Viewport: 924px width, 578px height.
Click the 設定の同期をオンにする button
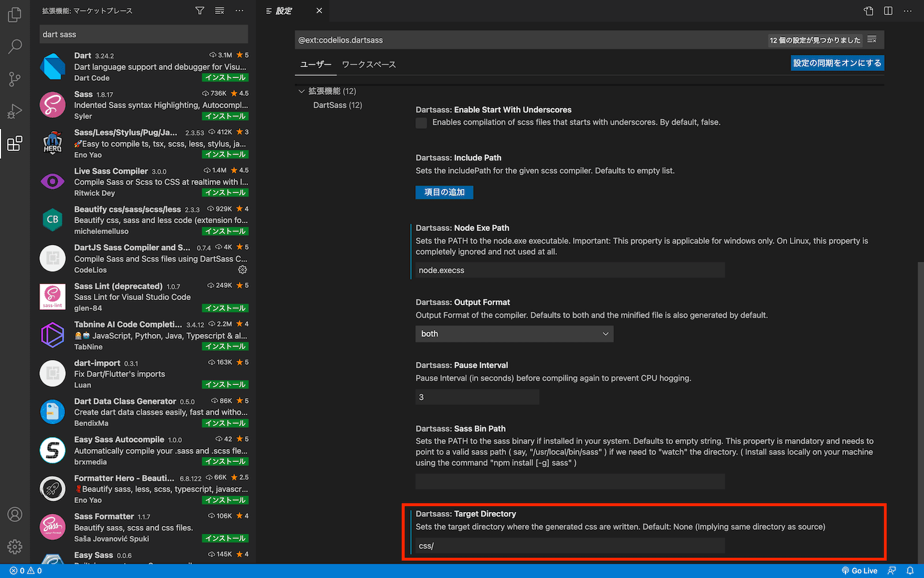click(x=837, y=62)
